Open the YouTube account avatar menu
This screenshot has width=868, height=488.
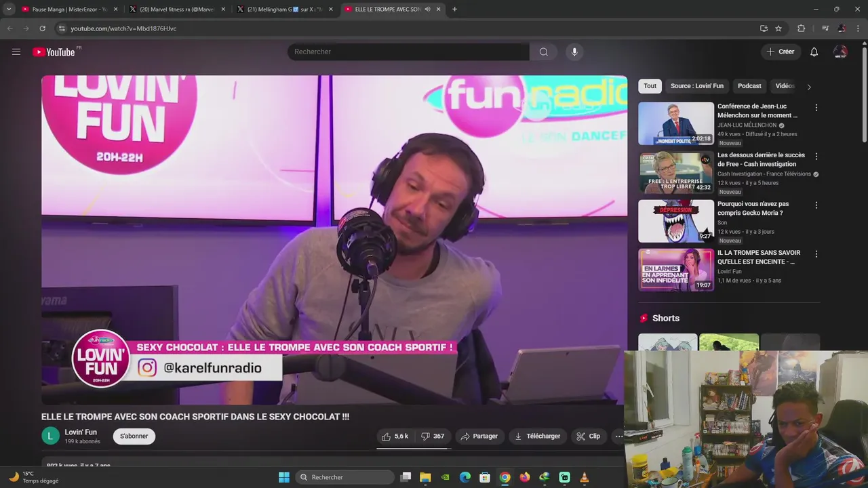point(840,52)
